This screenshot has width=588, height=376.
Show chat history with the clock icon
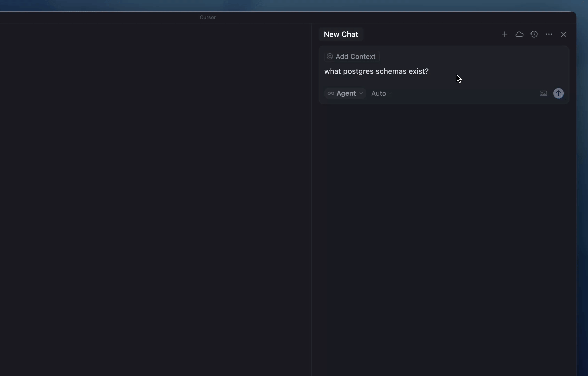point(534,34)
